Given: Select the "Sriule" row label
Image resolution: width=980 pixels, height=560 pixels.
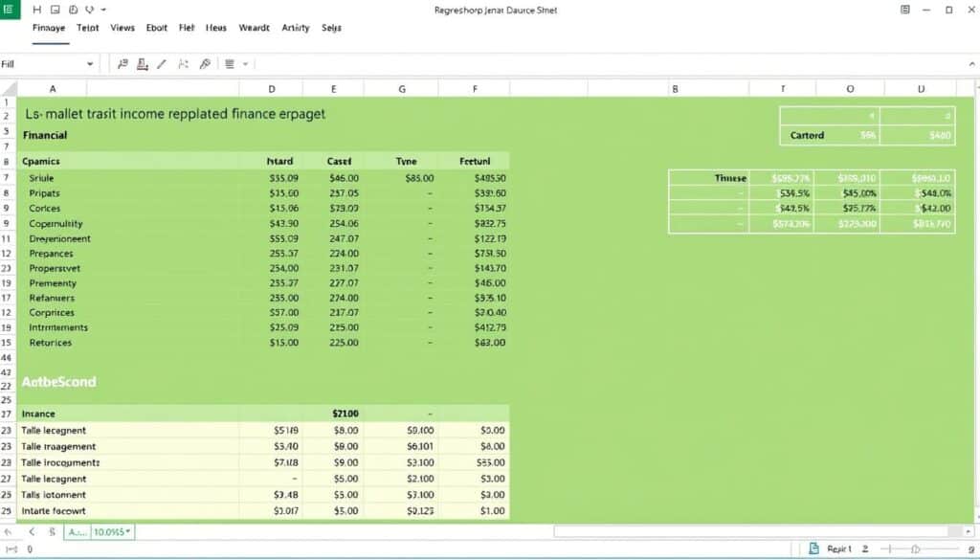Looking at the screenshot, I should pyautogui.click(x=41, y=178).
